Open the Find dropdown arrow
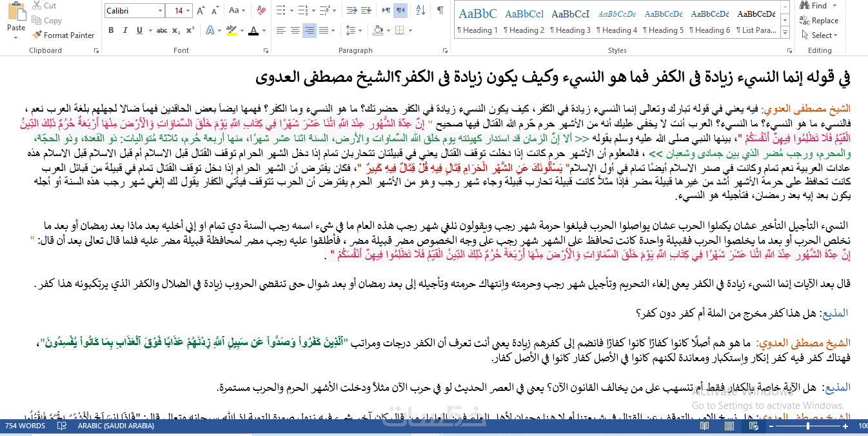868x436 pixels. tap(834, 6)
